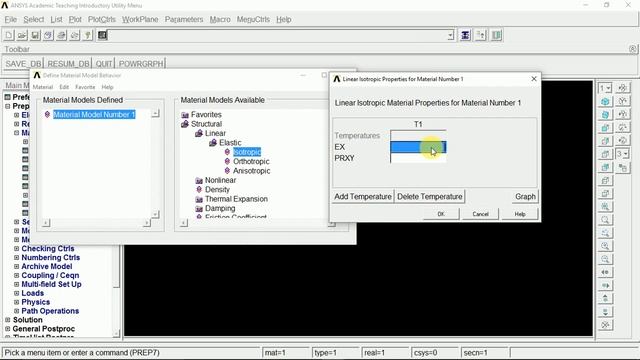Image resolution: width=640 pixels, height=360 pixels.
Task: Click Zoom In magnifier with plus
Action: (x=605, y=246)
